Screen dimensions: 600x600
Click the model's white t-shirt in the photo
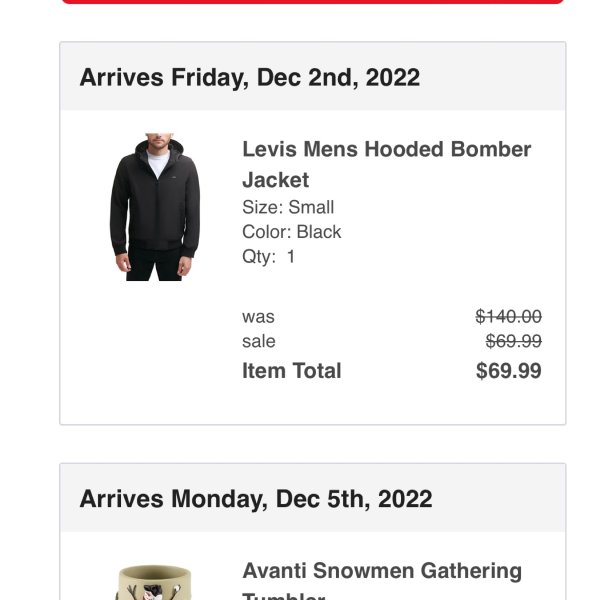158,163
